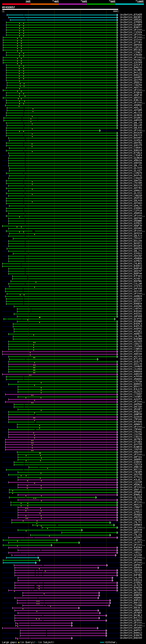This screenshot has width=146, height=644.
Task: Open the UniRef100_P61962 hit label
Action: tap(131, 60)
